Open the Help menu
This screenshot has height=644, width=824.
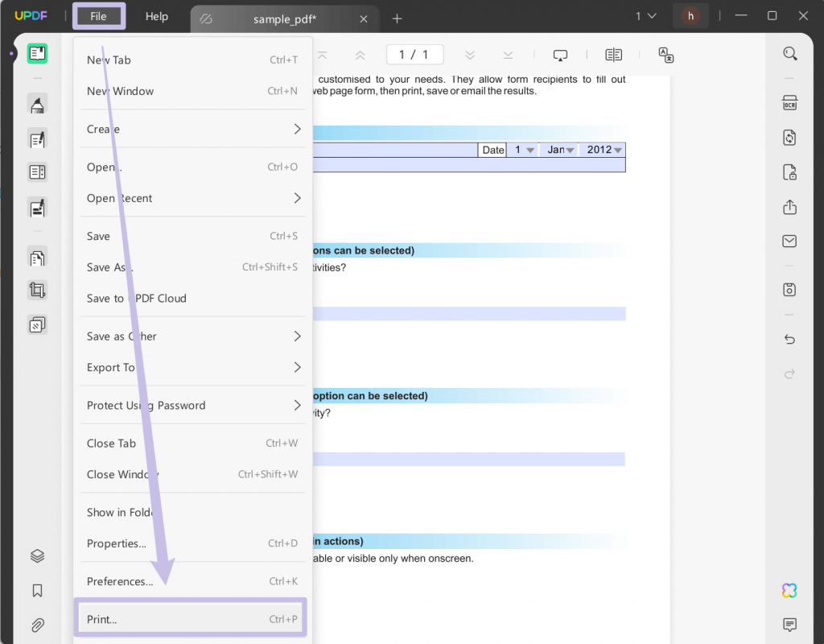(x=157, y=16)
